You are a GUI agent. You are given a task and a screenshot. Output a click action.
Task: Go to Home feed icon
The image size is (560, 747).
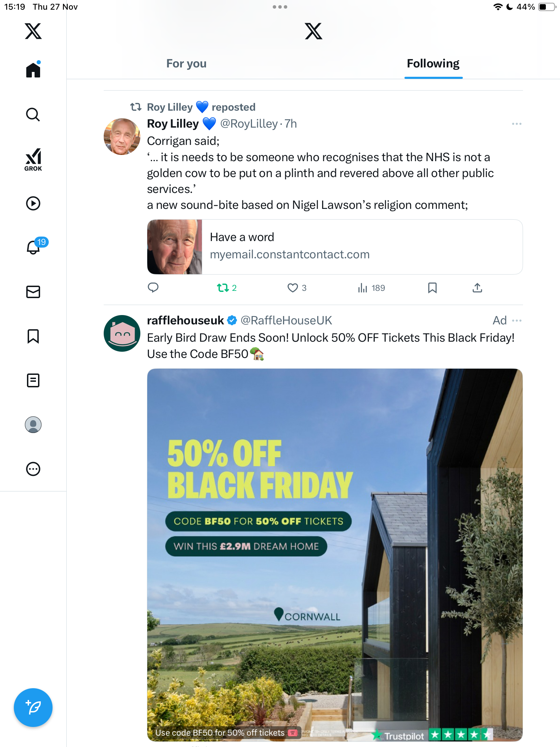point(33,70)
